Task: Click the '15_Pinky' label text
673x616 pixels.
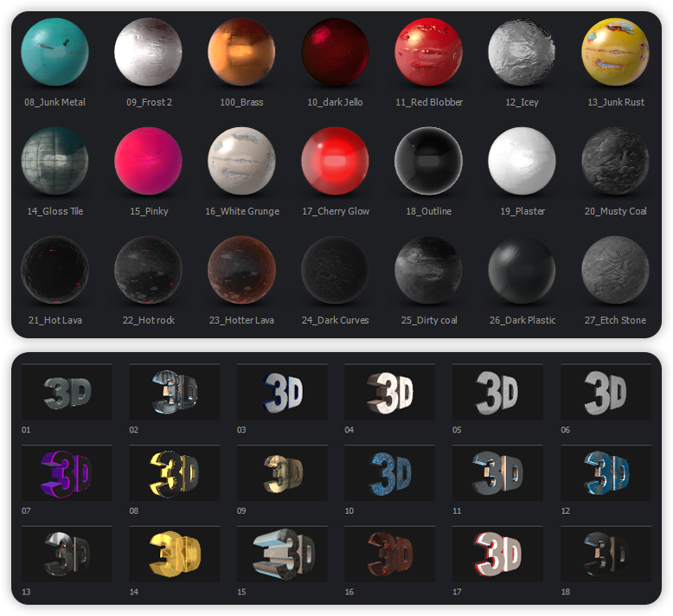Action: click(x=149, y=211)
